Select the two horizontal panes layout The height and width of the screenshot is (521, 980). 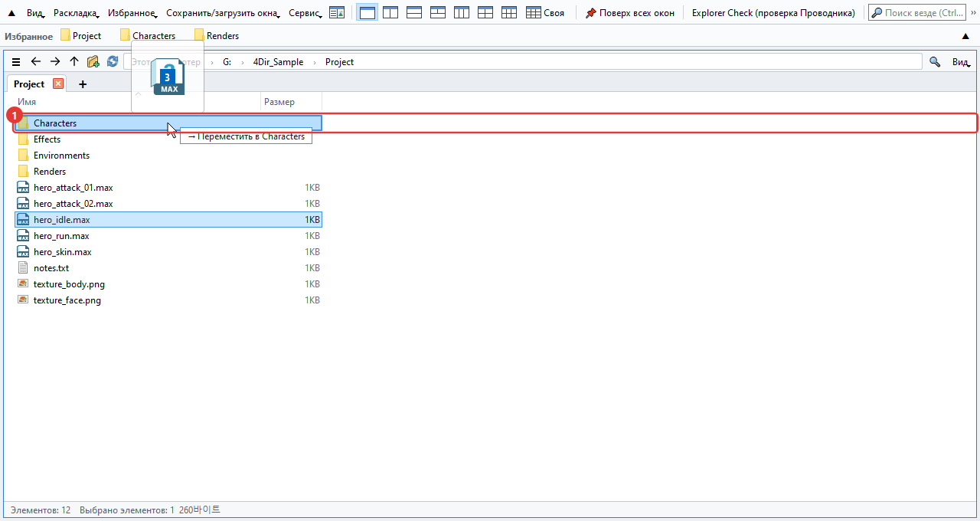point(414,13)
